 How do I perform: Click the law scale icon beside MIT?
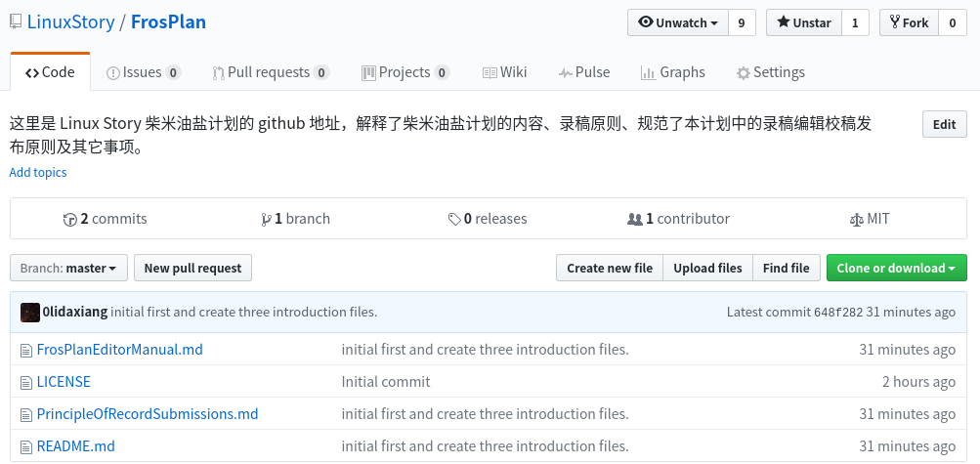pyautogui.click(x=856, y=219)
